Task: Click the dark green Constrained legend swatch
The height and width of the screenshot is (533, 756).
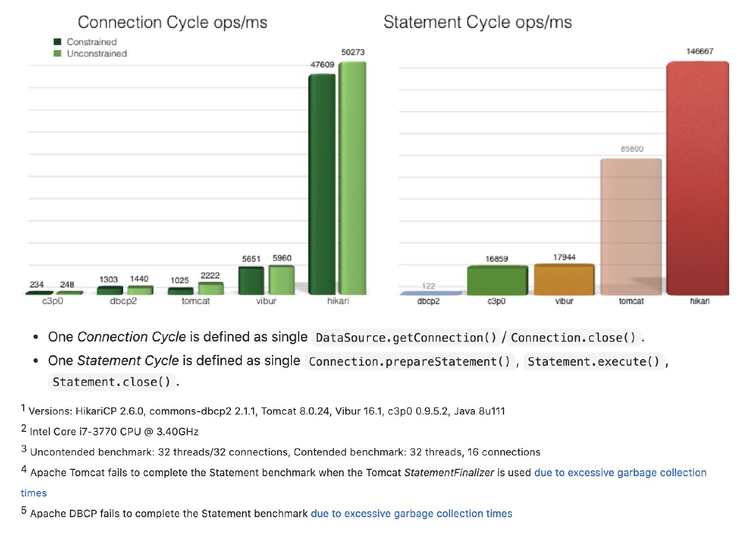Action: (57, 42)
